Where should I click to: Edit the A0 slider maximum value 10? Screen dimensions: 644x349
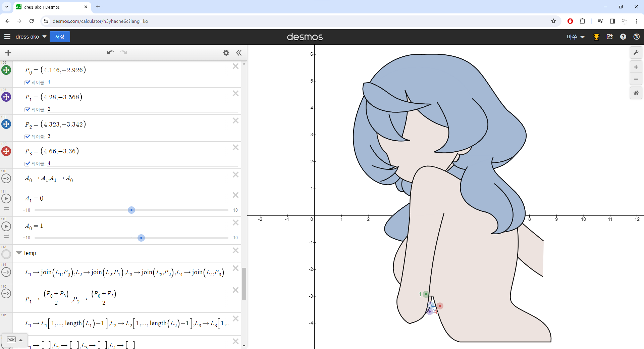tap(235, 238)
